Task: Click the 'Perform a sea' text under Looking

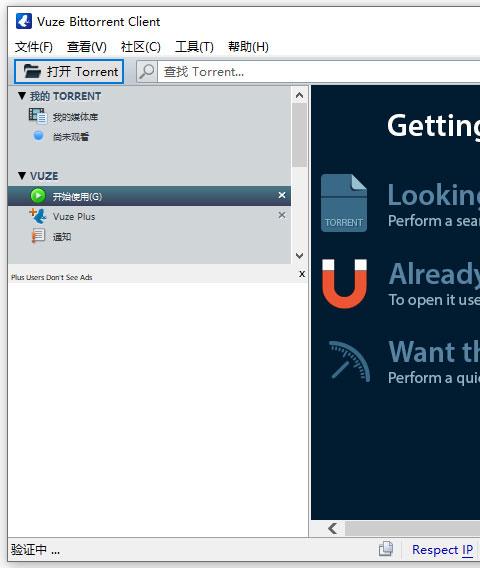Action: point(434,221)
